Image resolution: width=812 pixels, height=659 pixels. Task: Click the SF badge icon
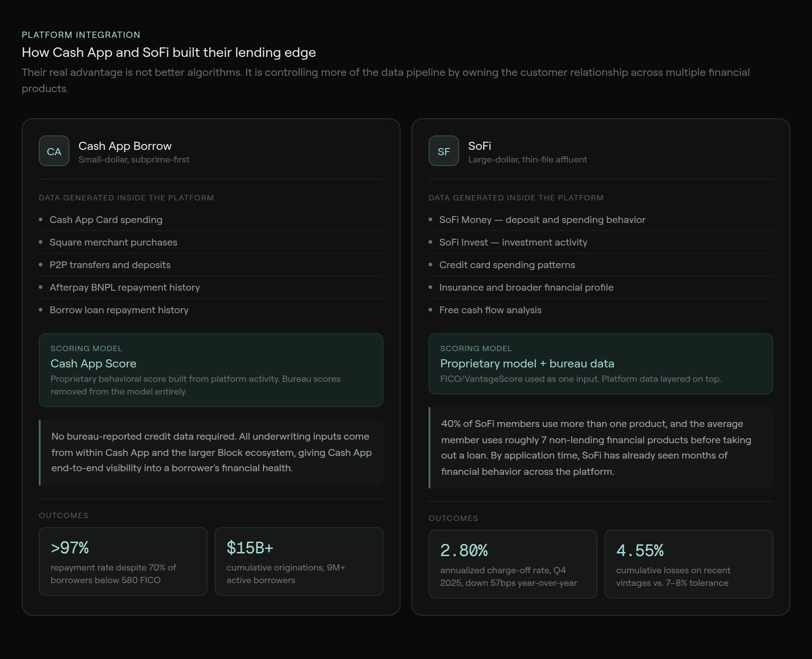tap(444, 151)
